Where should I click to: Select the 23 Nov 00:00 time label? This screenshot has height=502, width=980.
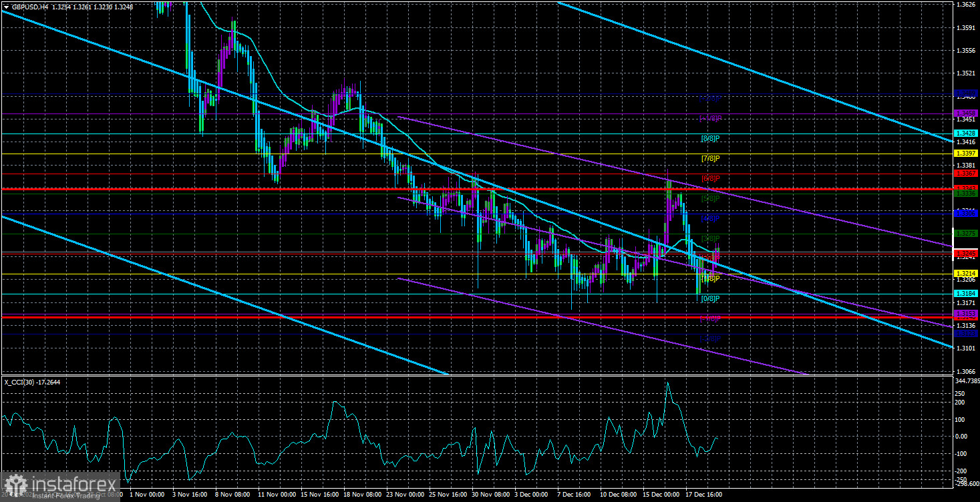coord(404,495)
